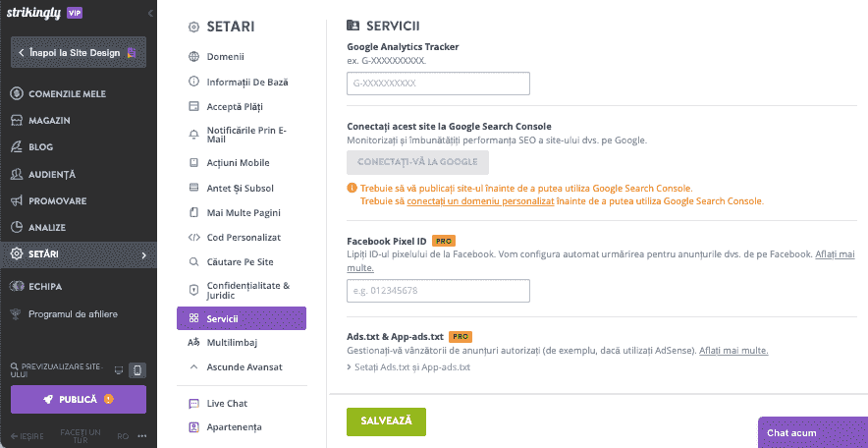Open the Audiență people icon

[x=17, y=175]
